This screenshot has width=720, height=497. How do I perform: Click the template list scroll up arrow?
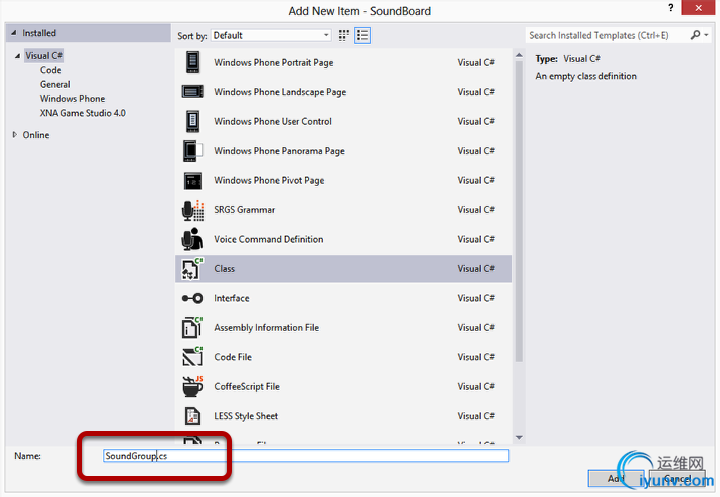(519, 55)
